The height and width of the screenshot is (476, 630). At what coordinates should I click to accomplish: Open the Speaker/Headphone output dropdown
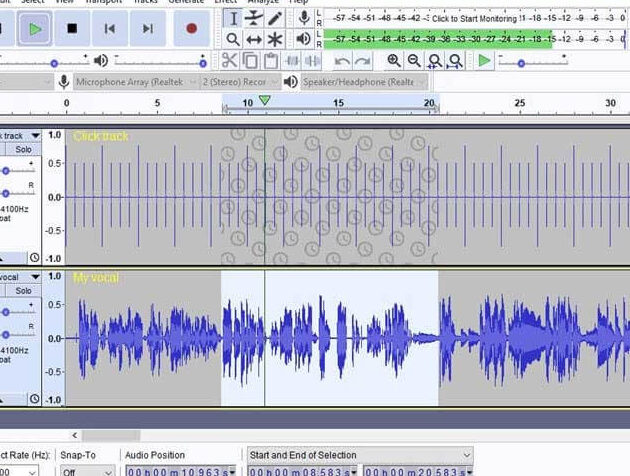[x=361, y=81]
